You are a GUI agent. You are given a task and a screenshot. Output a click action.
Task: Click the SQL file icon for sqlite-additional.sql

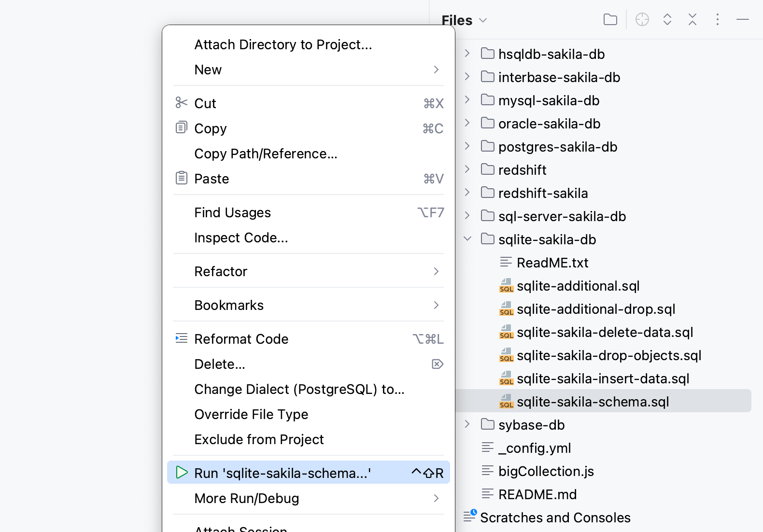tap(506, 286)
